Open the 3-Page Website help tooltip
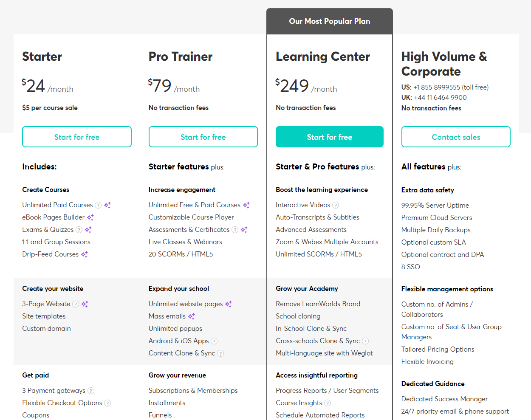531x420 pixels. pos(76,304)
